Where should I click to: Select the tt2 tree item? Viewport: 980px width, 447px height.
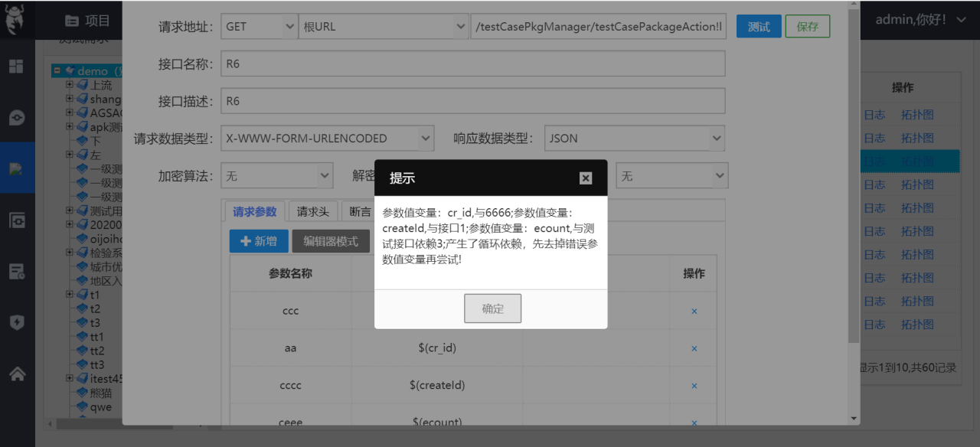coord(97,351)
